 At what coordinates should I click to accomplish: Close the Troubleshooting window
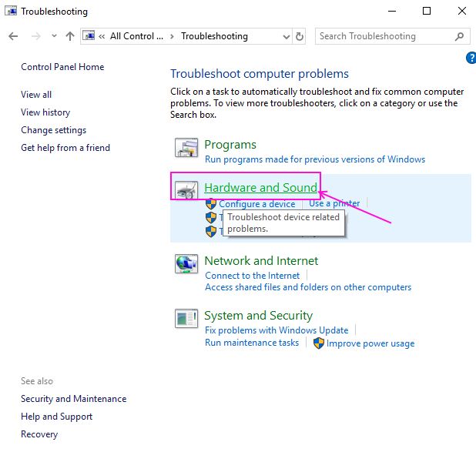462,12
